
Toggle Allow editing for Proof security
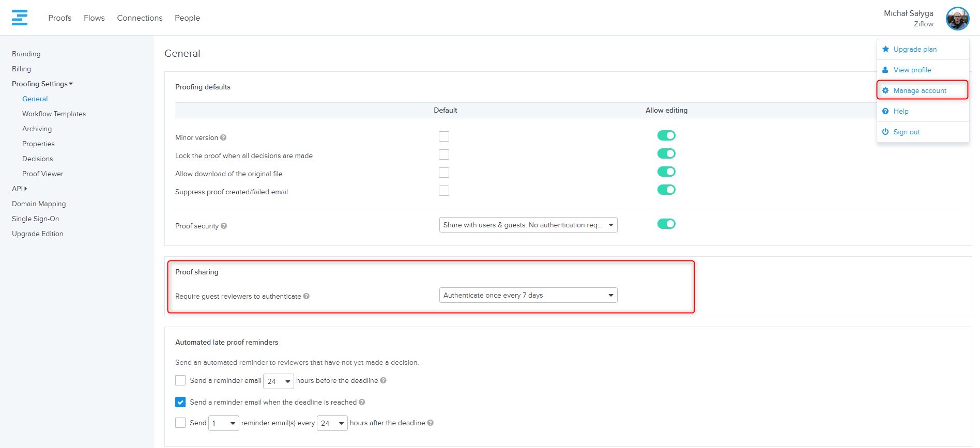pyautogui.click(x=666, y=224)
